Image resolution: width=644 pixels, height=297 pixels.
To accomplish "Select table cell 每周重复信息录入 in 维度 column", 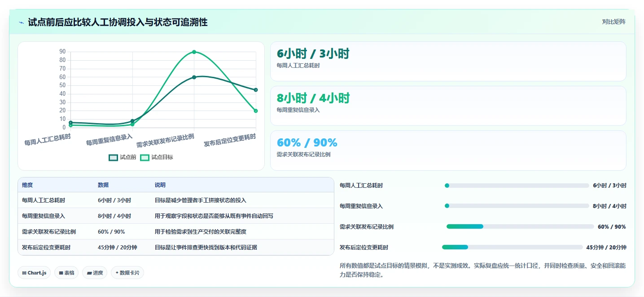I will [44, 216].
